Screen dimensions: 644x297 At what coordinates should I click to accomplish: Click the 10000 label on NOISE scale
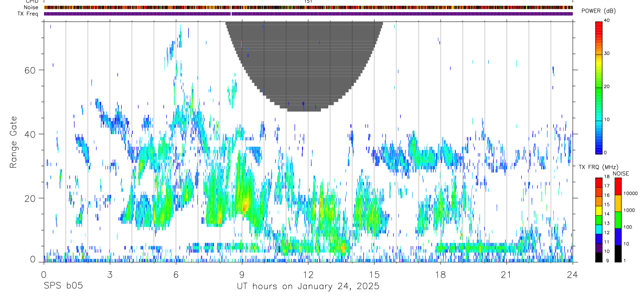pyautogui.click(x=630, y=193)
